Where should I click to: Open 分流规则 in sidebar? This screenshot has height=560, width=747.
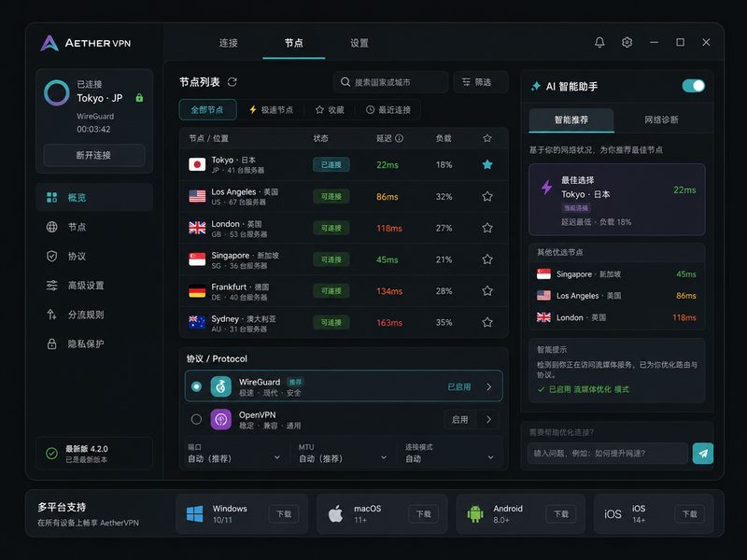coord(94,315)
